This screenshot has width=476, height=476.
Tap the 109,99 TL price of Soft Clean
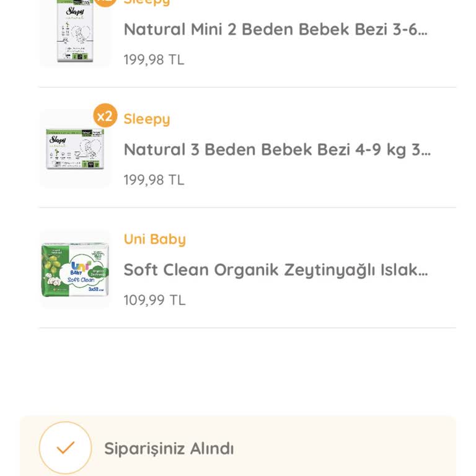coord(154,300)
